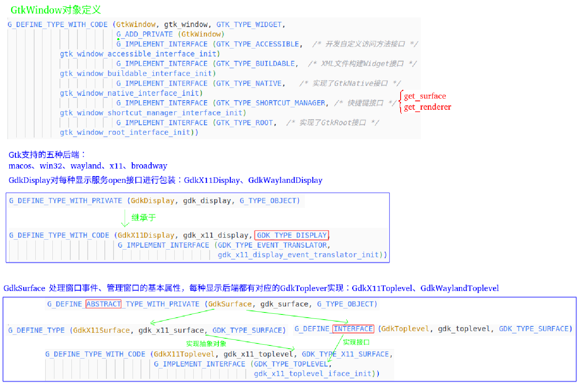This screenshot has height=386, width=588.
Task: Click the red "get_surface" note
Action: pyautogui.click(x=425, y=96)
